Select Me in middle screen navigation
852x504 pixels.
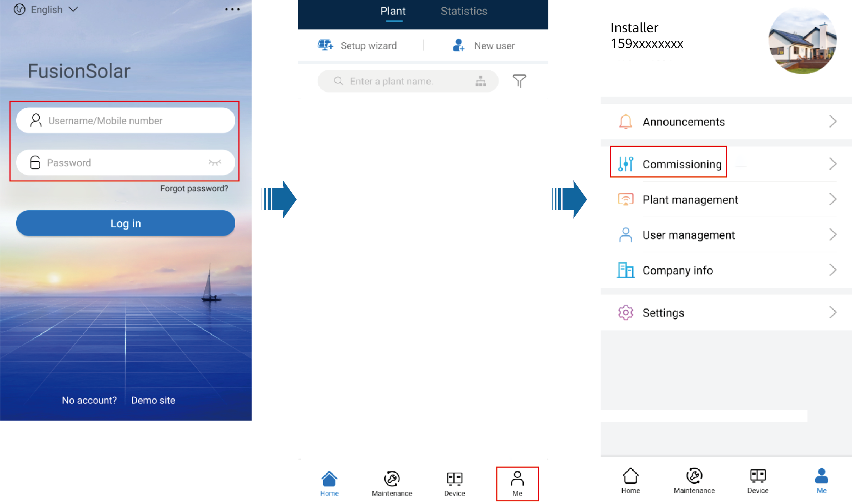(517, 484)
